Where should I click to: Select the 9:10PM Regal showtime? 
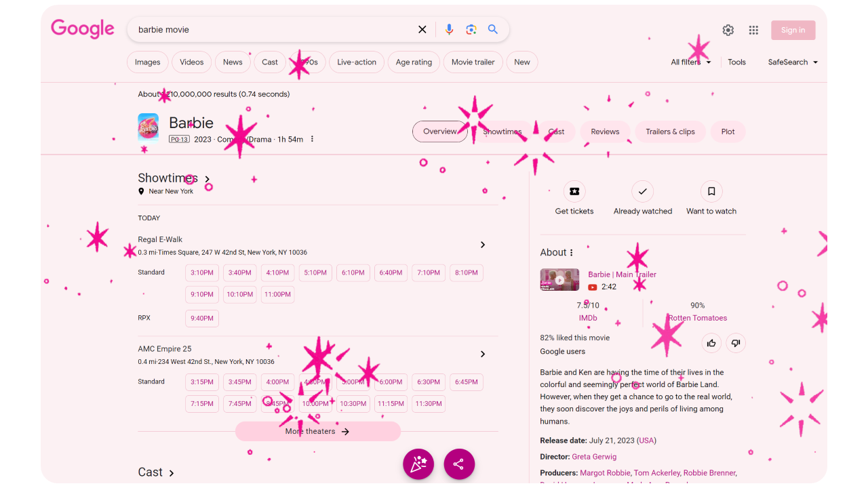coord(202,295)
